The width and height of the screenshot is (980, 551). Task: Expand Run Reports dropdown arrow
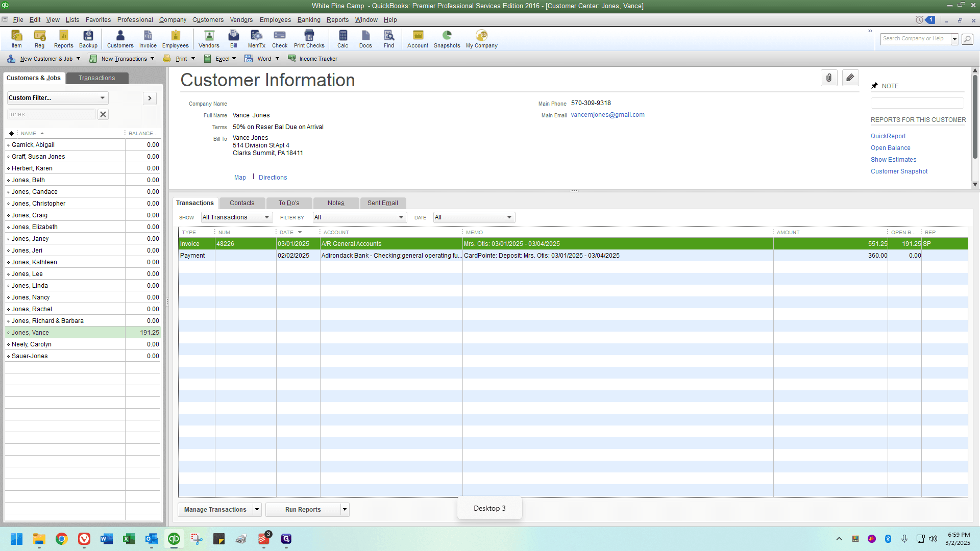coord(345,510)
